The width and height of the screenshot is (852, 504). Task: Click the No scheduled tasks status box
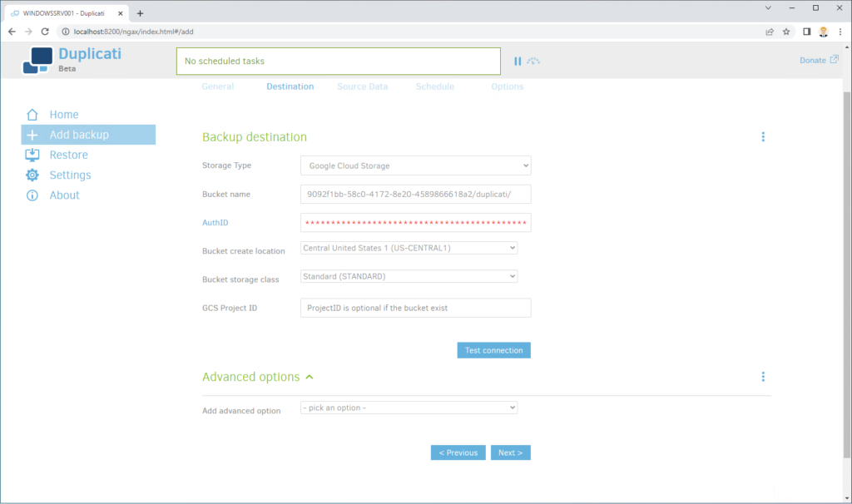(339, 61)
